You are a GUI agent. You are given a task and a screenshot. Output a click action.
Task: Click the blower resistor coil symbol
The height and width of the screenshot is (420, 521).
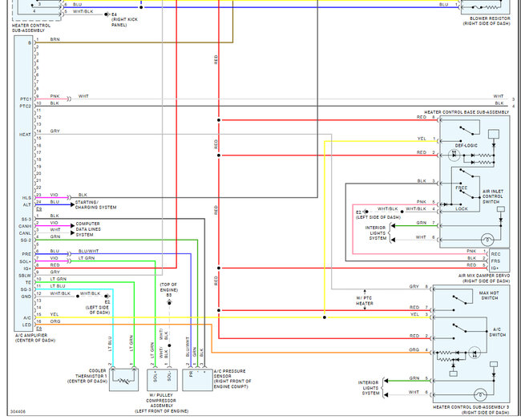491,7
